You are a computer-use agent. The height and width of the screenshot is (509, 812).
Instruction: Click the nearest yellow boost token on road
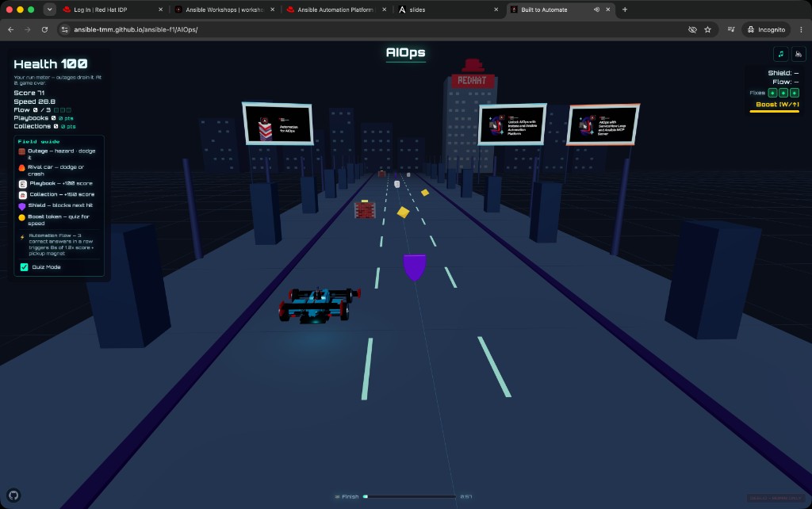click(x=403, y=212)
